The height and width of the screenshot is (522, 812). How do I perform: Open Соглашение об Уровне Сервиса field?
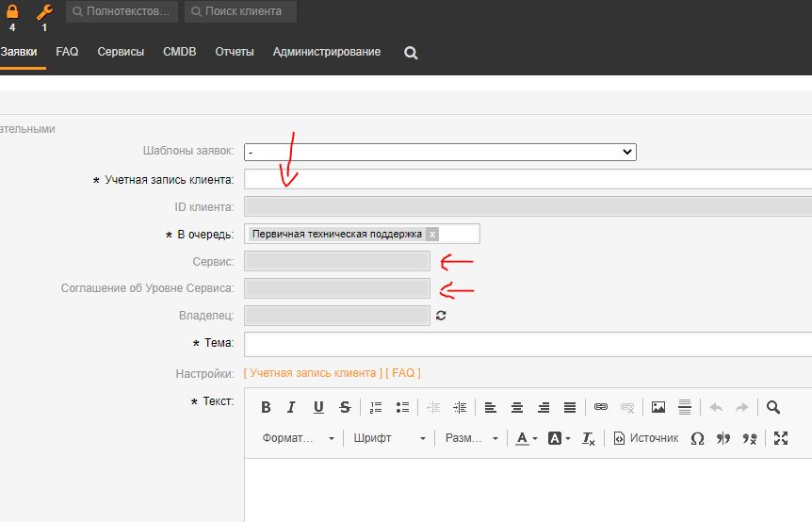[337, 288]
